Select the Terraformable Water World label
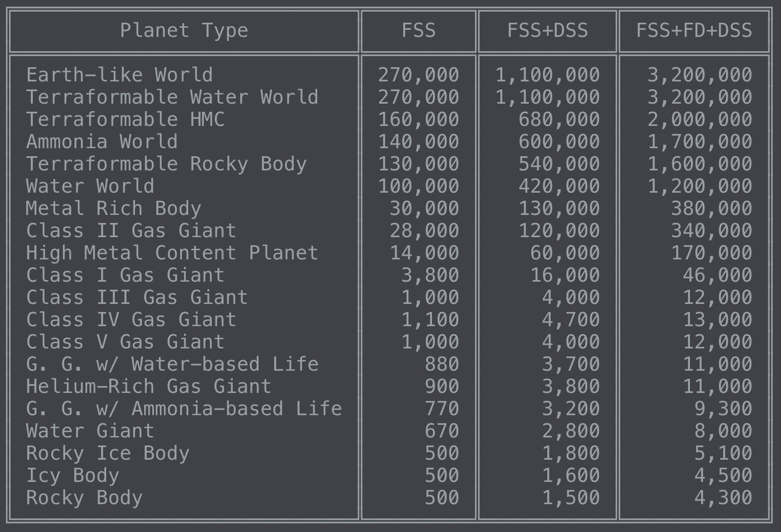This screenshot has width=781, height=532. [172, 97]
